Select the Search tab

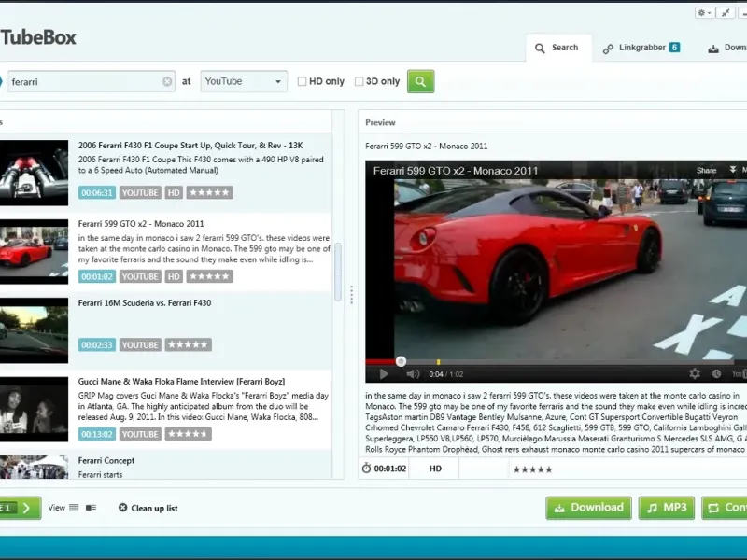click(557, 48)
